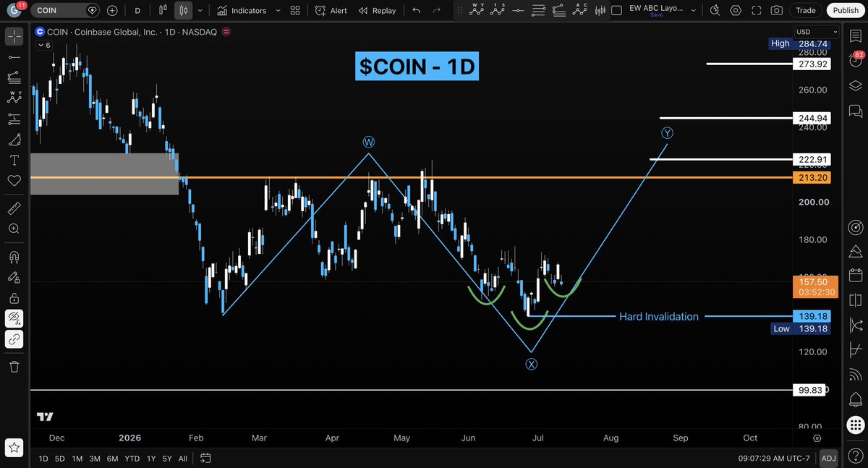The height and width of the screenshot is (468, 868).
Task: Click the Trade button
Action: [806, 10]
